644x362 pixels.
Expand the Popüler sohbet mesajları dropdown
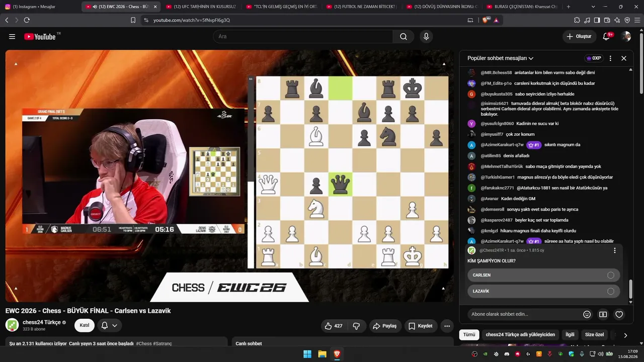point(500,58)
